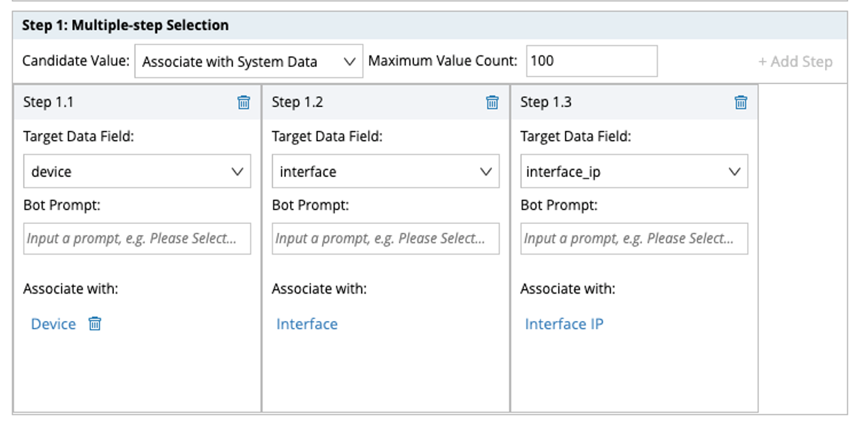Open the Device association link
The height and width of the screenshot is (435, 868).
pyautogui.click(x=53, y=324)
